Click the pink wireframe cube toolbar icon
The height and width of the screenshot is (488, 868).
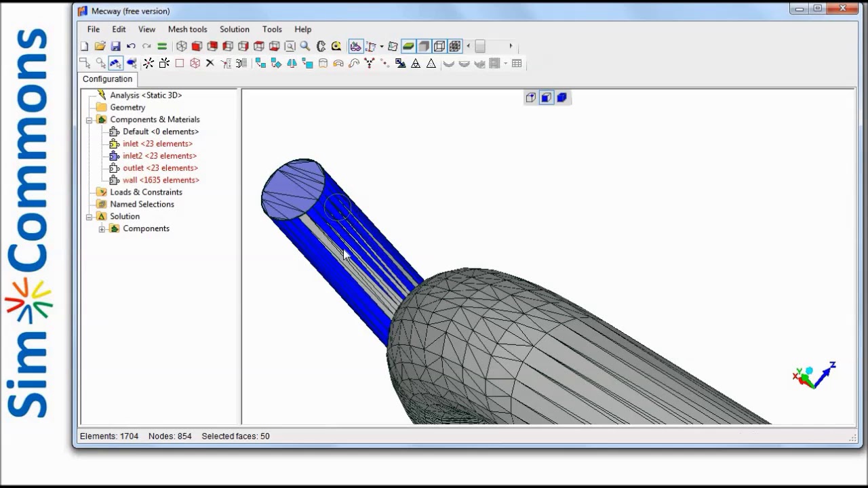tap(195, 63)
